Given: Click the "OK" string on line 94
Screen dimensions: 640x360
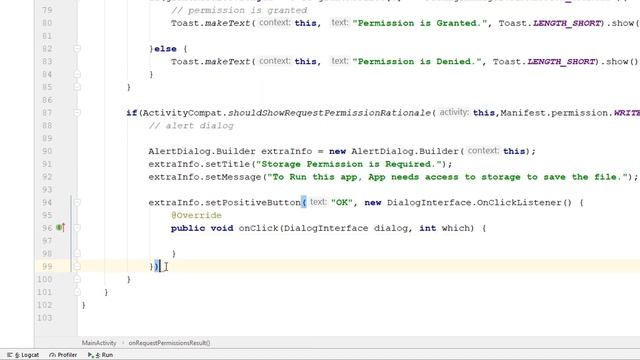Looking at the screenshot, I should tap(342, 202).
